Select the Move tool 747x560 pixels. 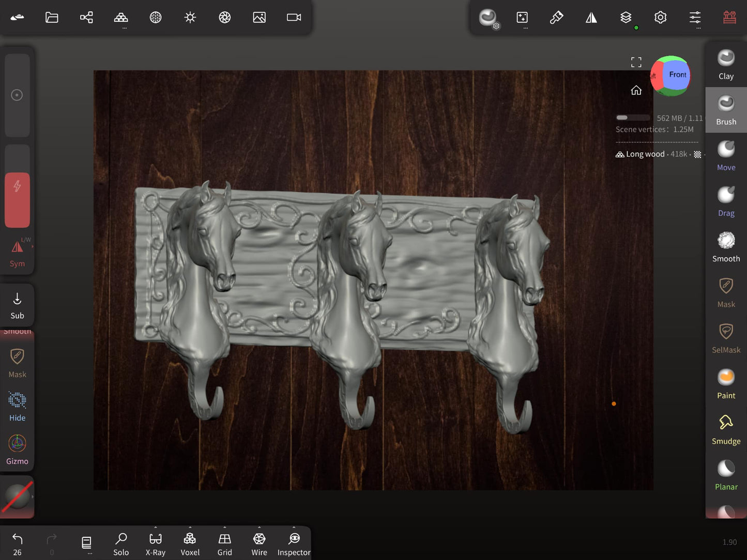pyautogui.click(x=726, y=155)
